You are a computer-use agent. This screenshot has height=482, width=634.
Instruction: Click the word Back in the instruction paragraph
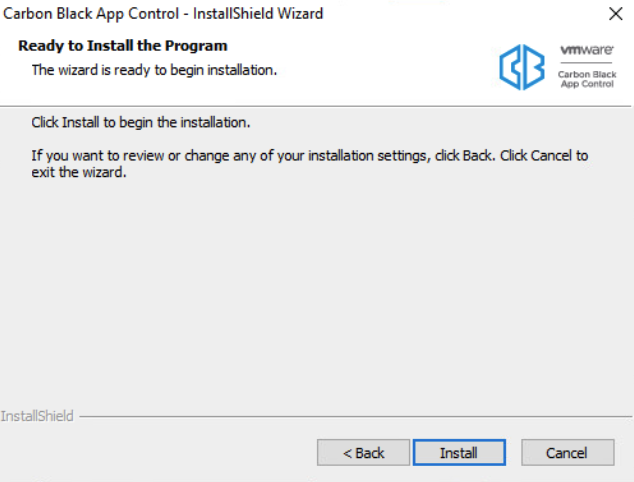click(x=477, y=156)
